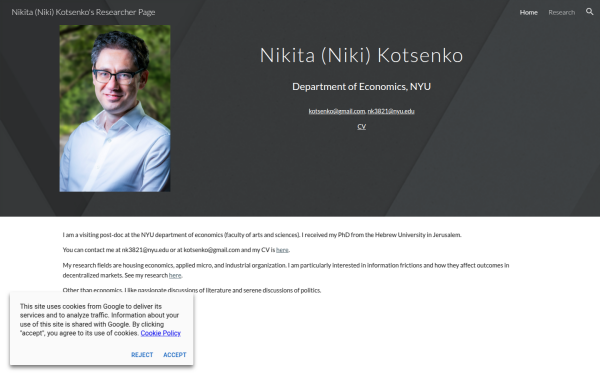The height and width of the screenshot is (375, 600).
Task: Open the Research tab
Action: [561, 12]
